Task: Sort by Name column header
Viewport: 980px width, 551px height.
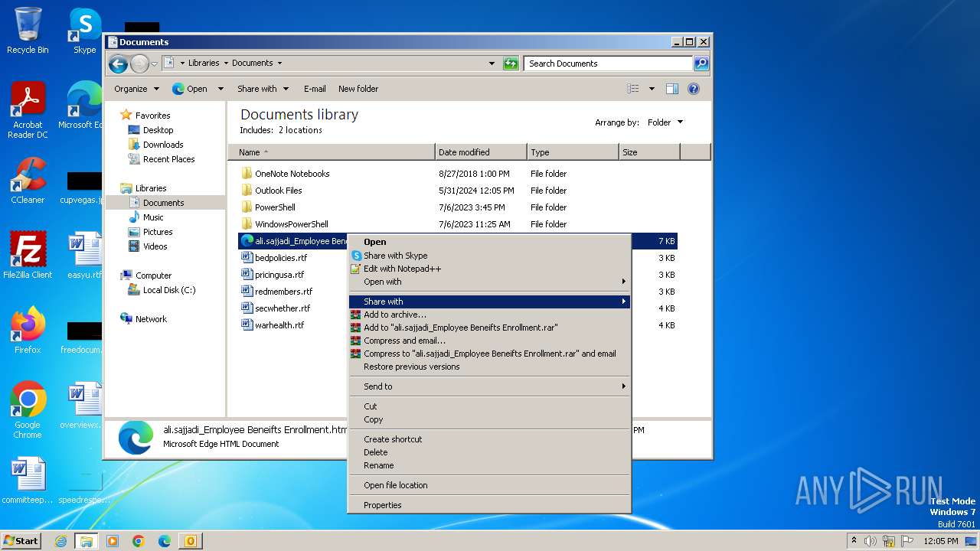Action: click(332, 152)
